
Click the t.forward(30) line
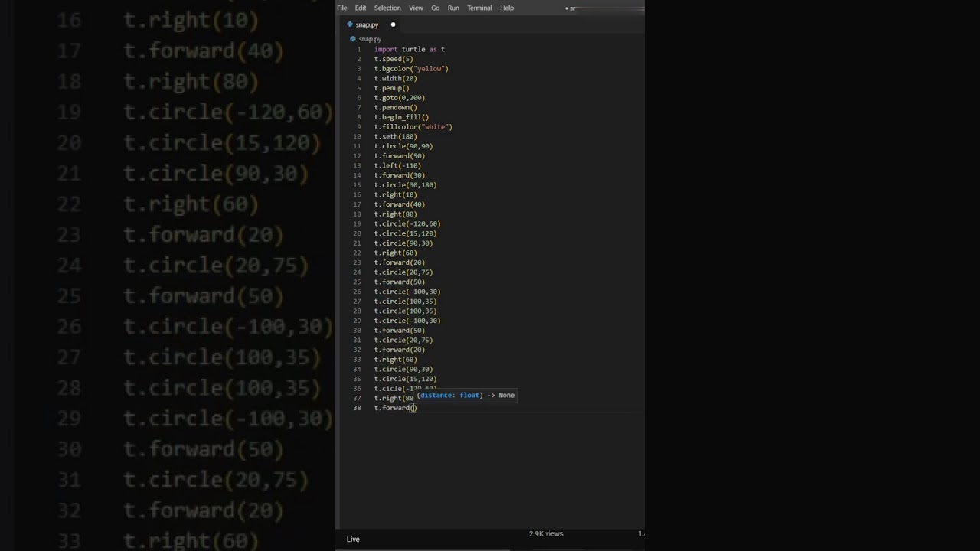[400, 175]
